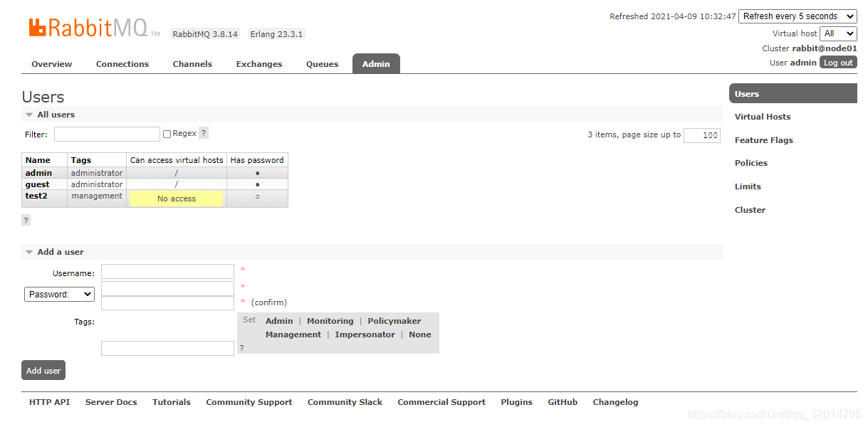Open the admin user entry
The height and width of the screenshot is (427, 868).
tap(38, 173)
